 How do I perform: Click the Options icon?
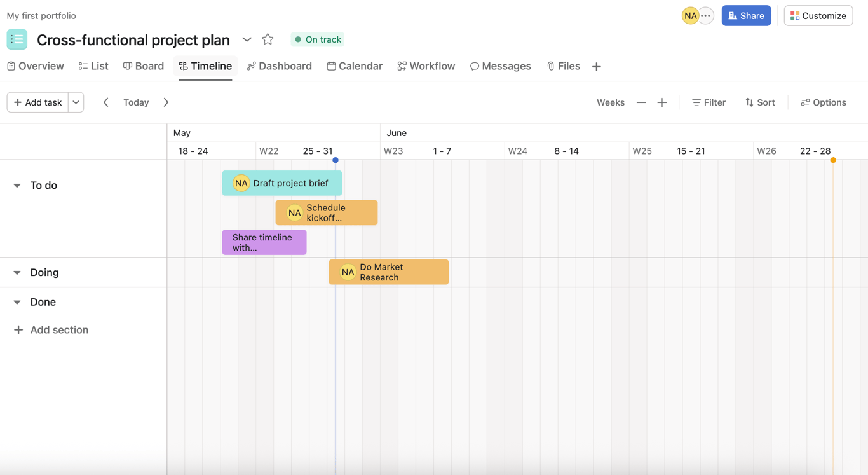click(804, 102)
